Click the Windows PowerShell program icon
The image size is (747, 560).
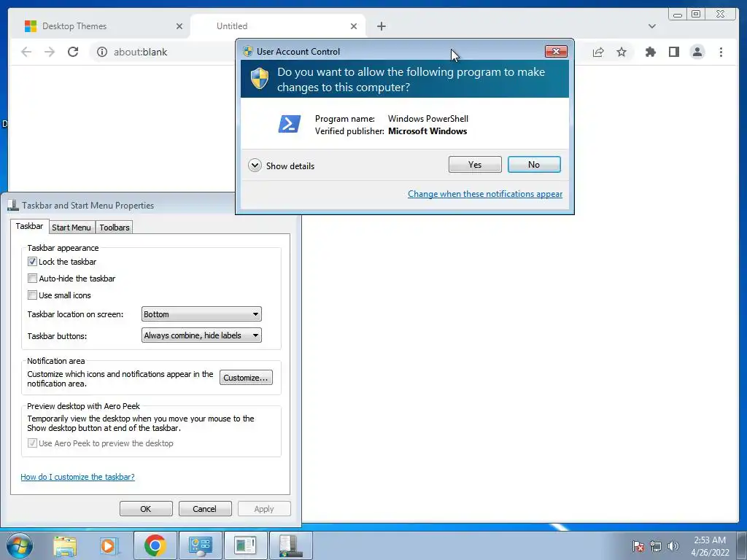coord(290,124)
